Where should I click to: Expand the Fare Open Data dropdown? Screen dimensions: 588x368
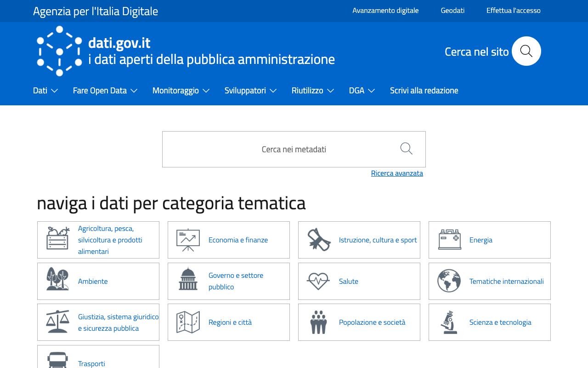[105, 91]
